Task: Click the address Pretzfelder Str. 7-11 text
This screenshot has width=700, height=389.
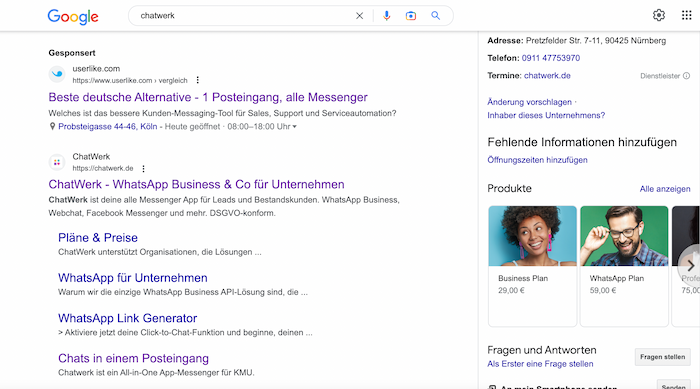Action: (x=596, y=41)
